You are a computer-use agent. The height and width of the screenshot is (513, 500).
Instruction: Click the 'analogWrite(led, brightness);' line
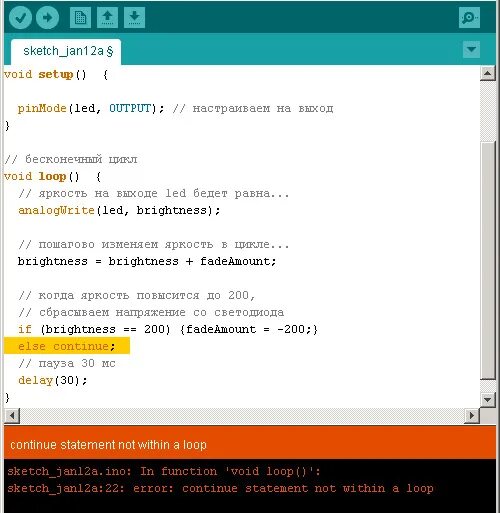(x=119, y=211)
